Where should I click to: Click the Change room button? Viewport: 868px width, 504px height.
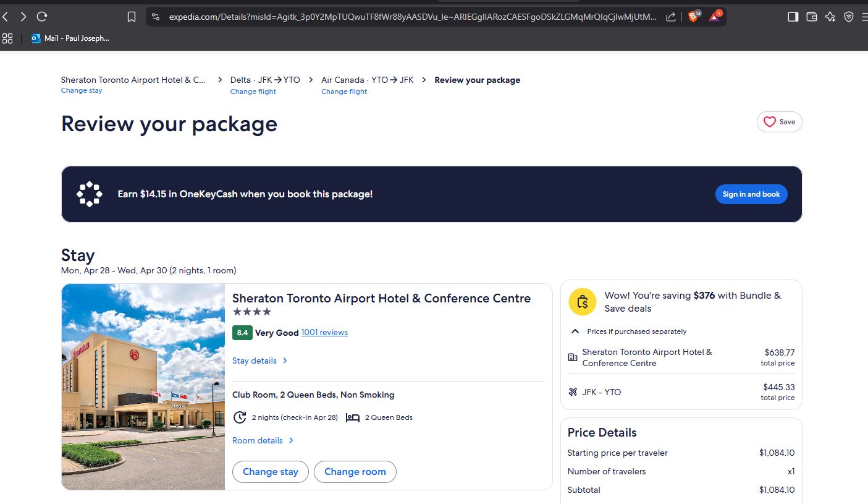coord(355,471)
